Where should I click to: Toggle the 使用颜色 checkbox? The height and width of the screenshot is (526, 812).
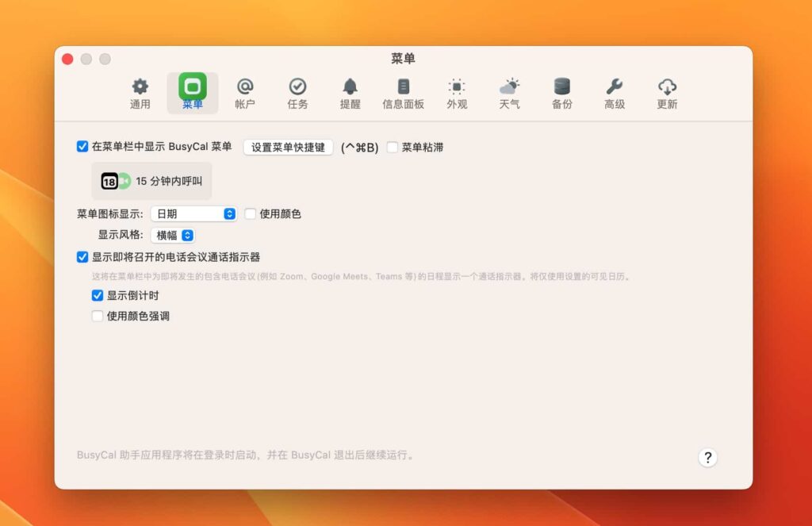click(x=251, y=213)
